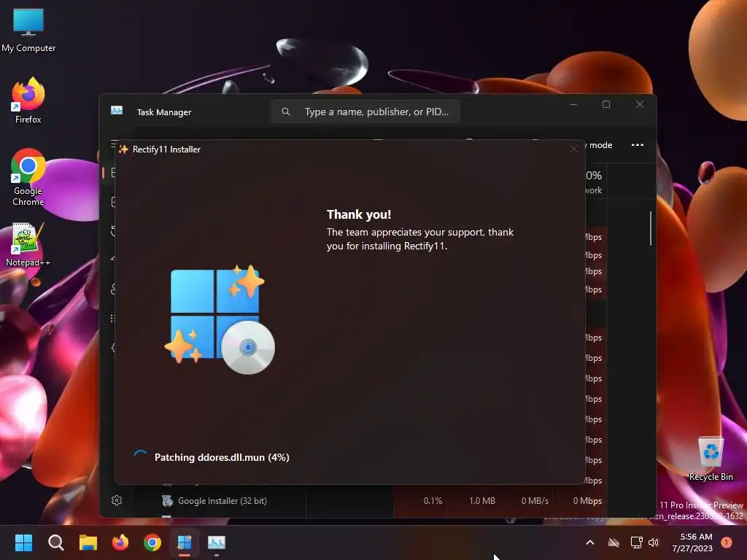747x560 pixels.
Task: Close the Rectify11 Installer dialog
Action: pyautogui.click(x=573, y=149)
